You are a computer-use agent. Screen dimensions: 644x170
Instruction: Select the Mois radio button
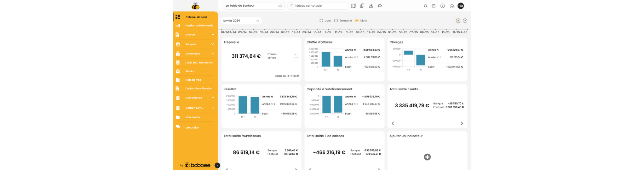[x=357, y=21]
